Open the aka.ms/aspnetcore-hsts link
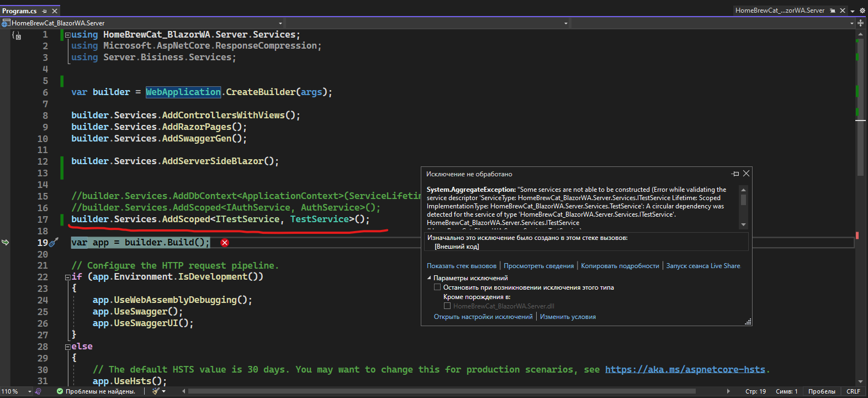 pyautogui.click(x=685, y=369)
